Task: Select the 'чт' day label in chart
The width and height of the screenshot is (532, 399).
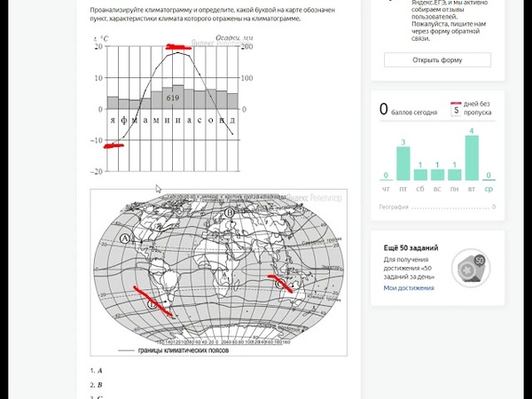Action: (386, 190)
